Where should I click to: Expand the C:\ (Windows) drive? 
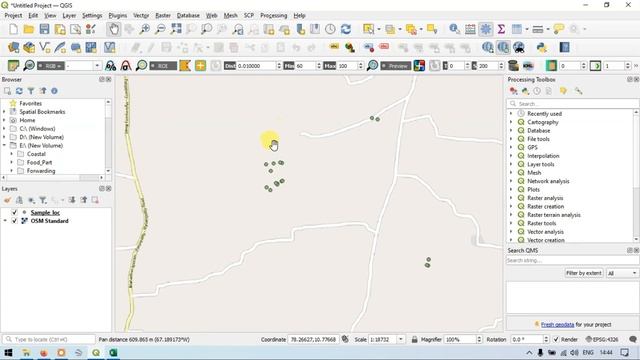point(4,129)
